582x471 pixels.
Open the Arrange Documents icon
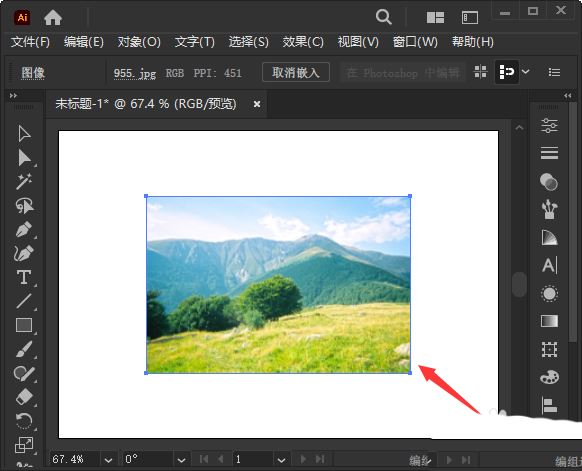click(435, 17)
